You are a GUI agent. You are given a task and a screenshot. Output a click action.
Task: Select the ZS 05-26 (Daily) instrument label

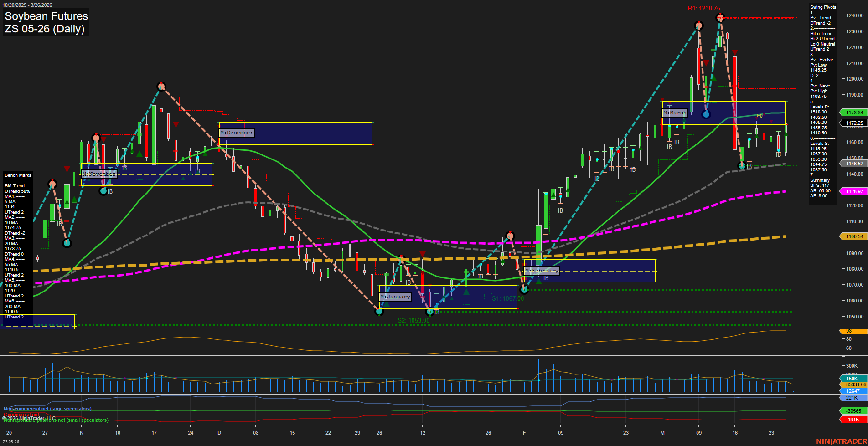click(44, 29)
